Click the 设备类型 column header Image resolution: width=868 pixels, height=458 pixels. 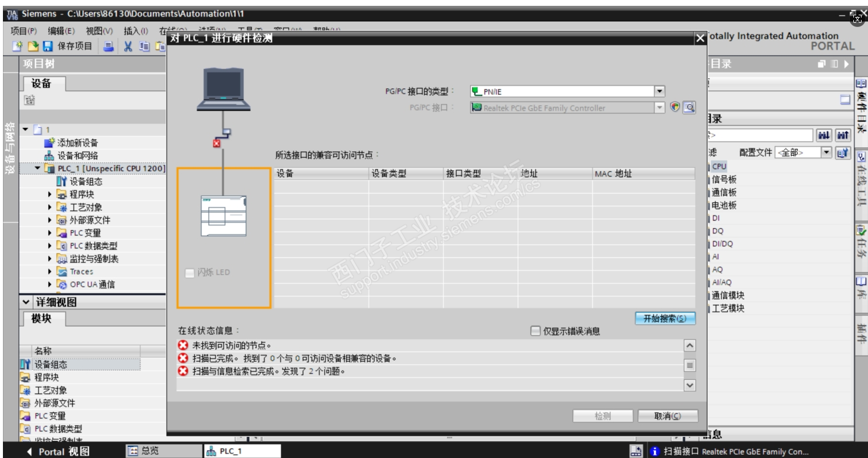406,173
